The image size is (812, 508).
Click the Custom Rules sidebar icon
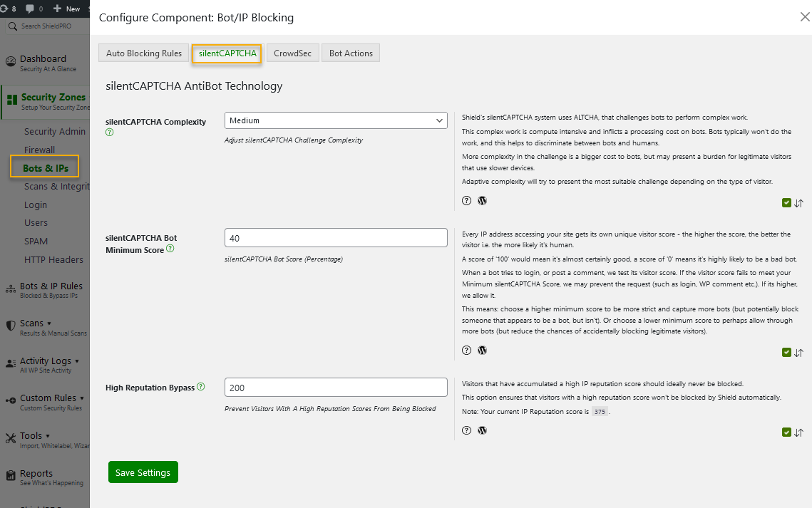[x=11, y=400]
